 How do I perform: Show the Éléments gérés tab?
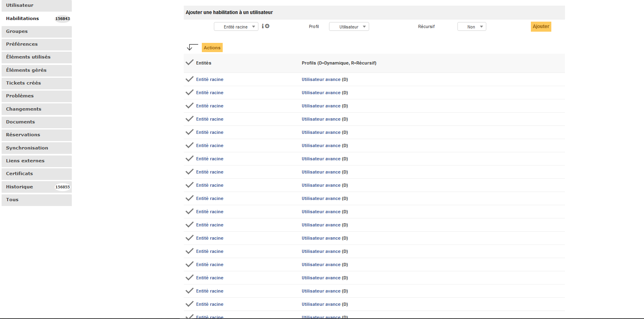tap(37, 70)
